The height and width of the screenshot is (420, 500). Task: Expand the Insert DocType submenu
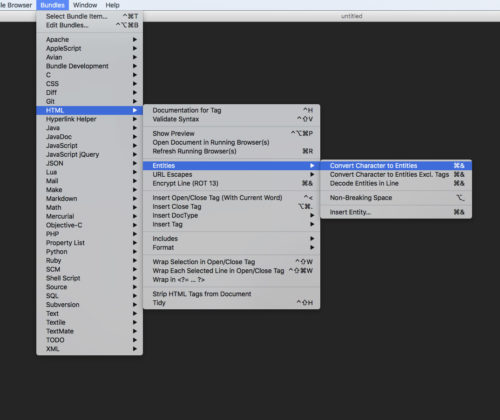point(231,215)
